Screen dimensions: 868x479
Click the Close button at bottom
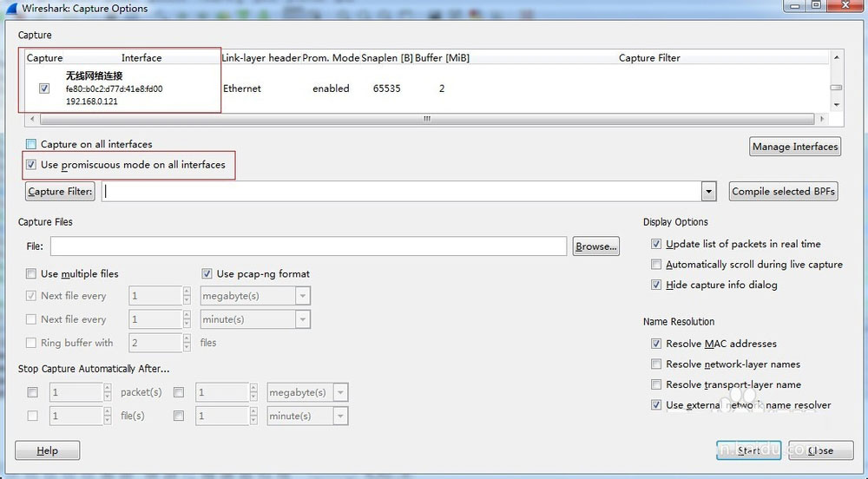(820, 450)
